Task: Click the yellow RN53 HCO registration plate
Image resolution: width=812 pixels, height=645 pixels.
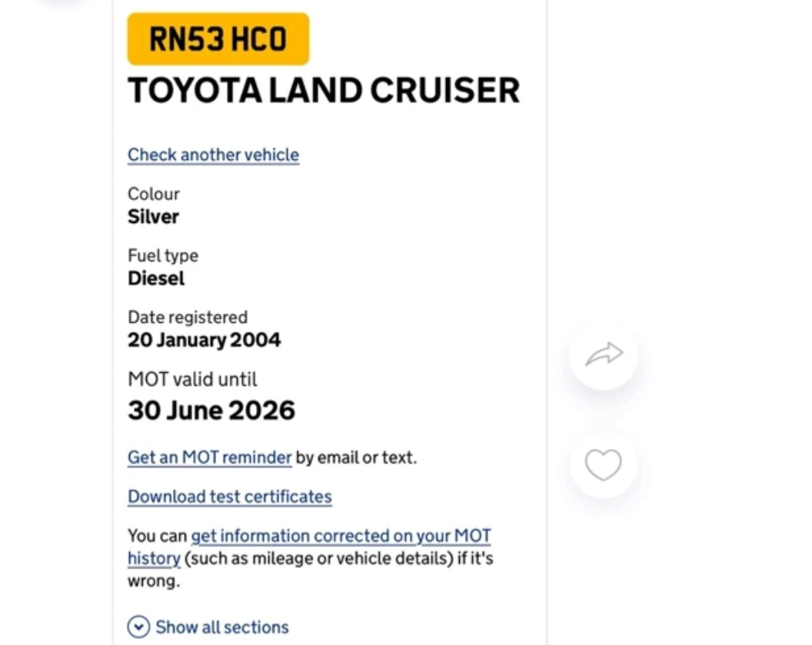Action: tap(218, 39)
